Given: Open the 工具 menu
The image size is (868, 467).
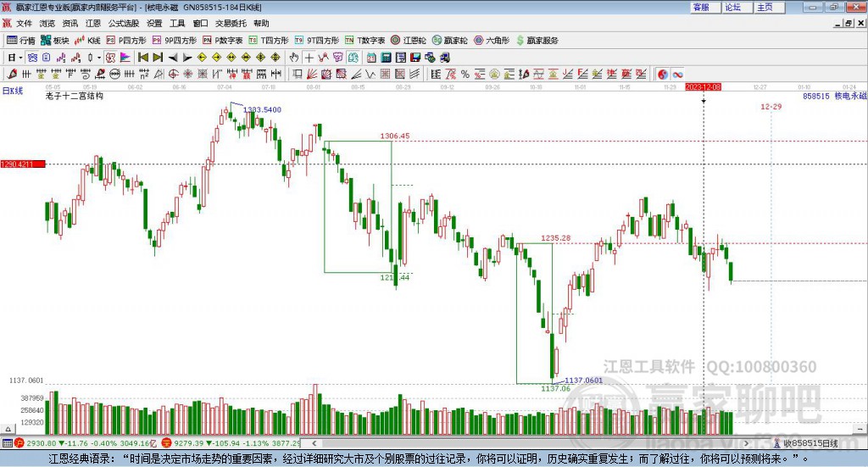Looking at the screenshot, I should [x=177, y=23].
